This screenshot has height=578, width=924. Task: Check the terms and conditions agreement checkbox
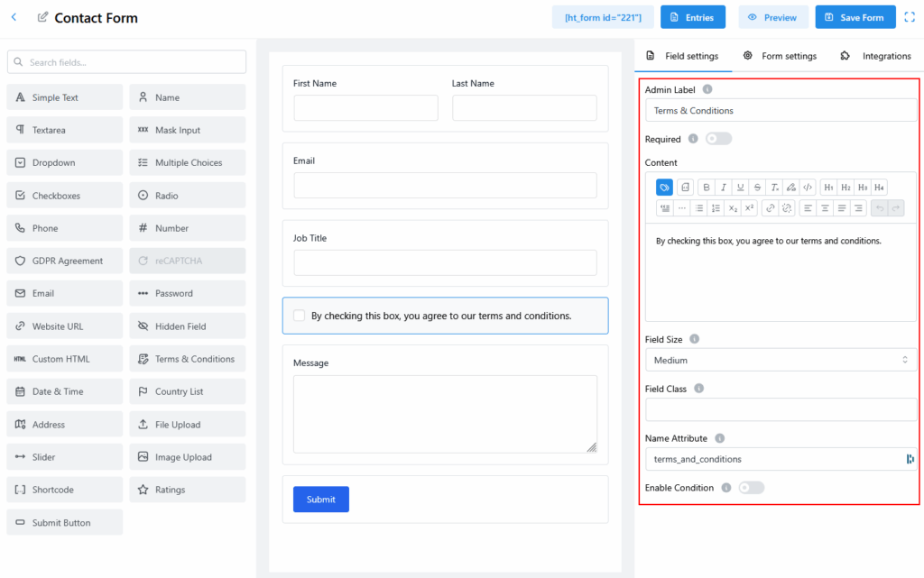(x=300, y=316)
